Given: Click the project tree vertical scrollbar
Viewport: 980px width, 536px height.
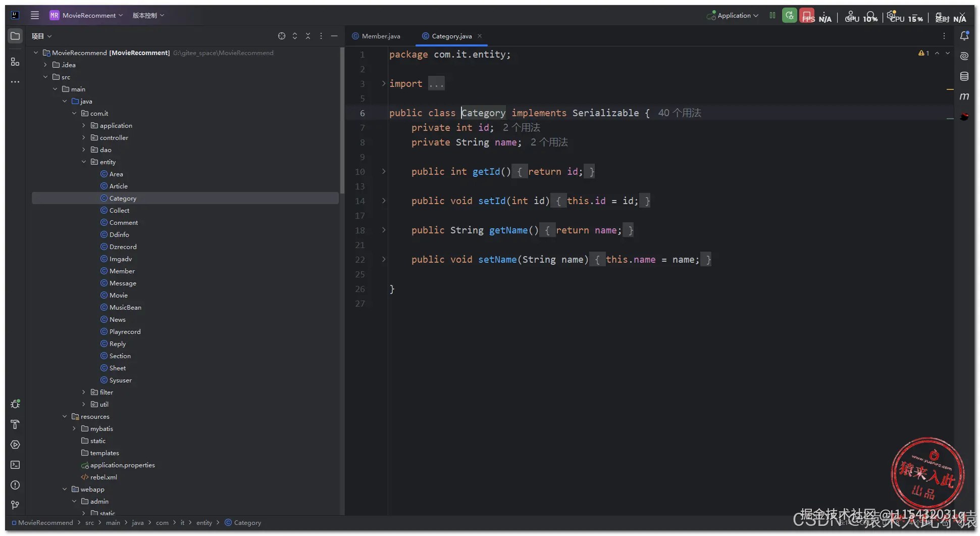Looking at the screenshot, I should pyautogui.click(x=342, y=120).
